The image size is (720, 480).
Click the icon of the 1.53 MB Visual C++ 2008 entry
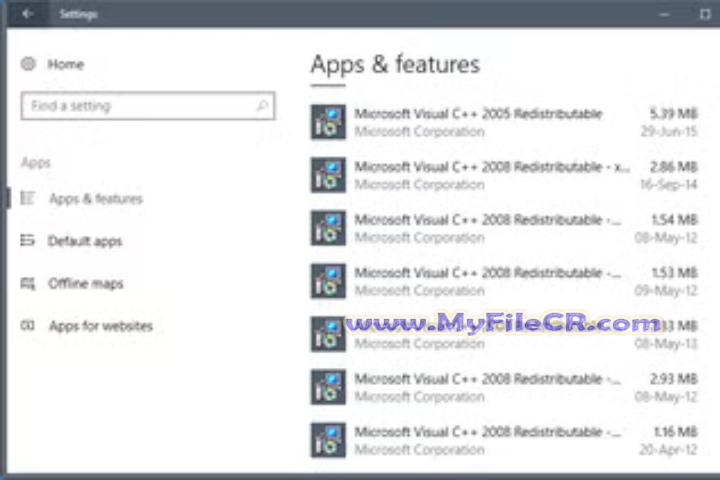(x=328, y=281)
